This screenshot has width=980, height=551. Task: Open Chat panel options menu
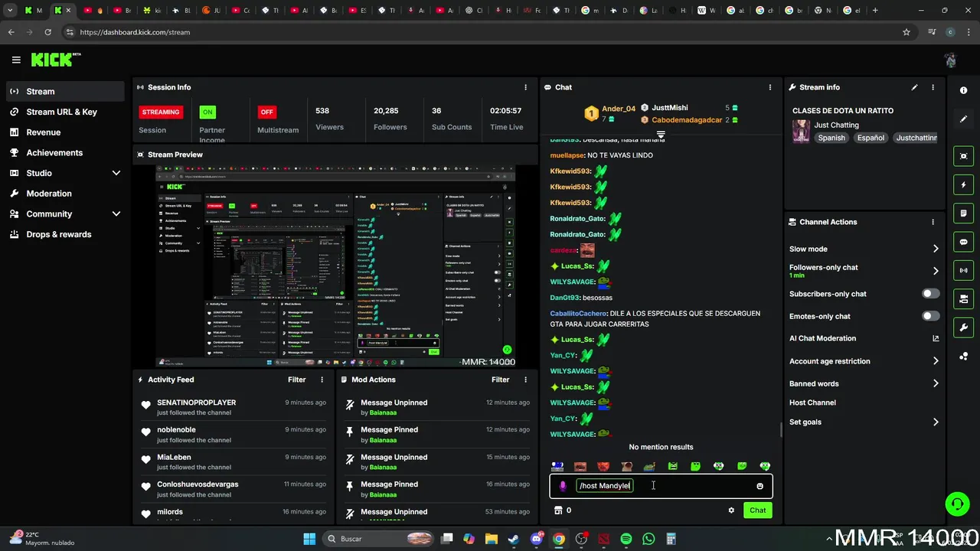(x=769, y=87)
